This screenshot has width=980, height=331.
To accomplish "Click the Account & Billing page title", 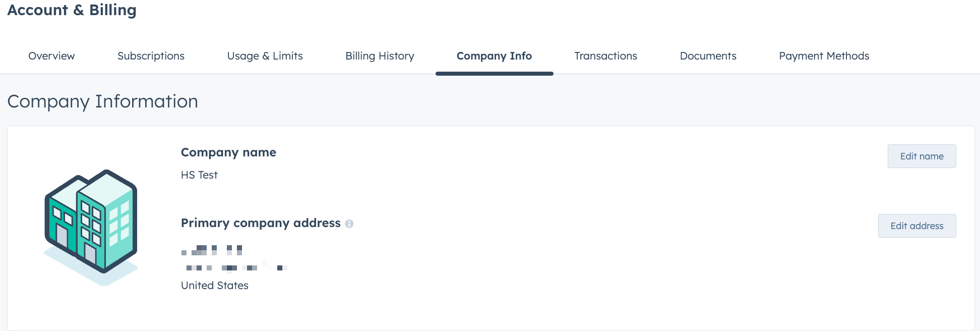I will click(72, 10).
